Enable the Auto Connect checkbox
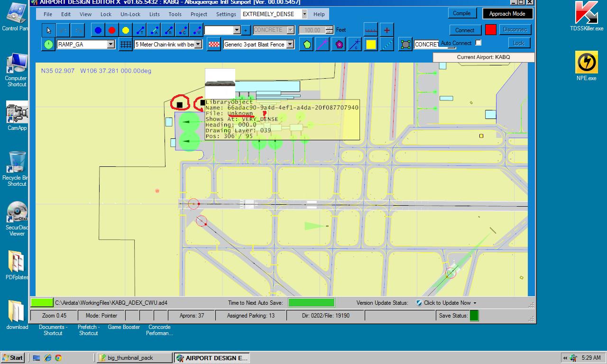607x364 pixels. [x=478, y=43]
